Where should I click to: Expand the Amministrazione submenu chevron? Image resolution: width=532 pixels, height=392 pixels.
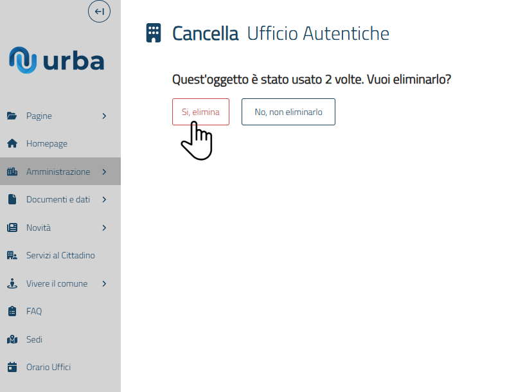104,172
